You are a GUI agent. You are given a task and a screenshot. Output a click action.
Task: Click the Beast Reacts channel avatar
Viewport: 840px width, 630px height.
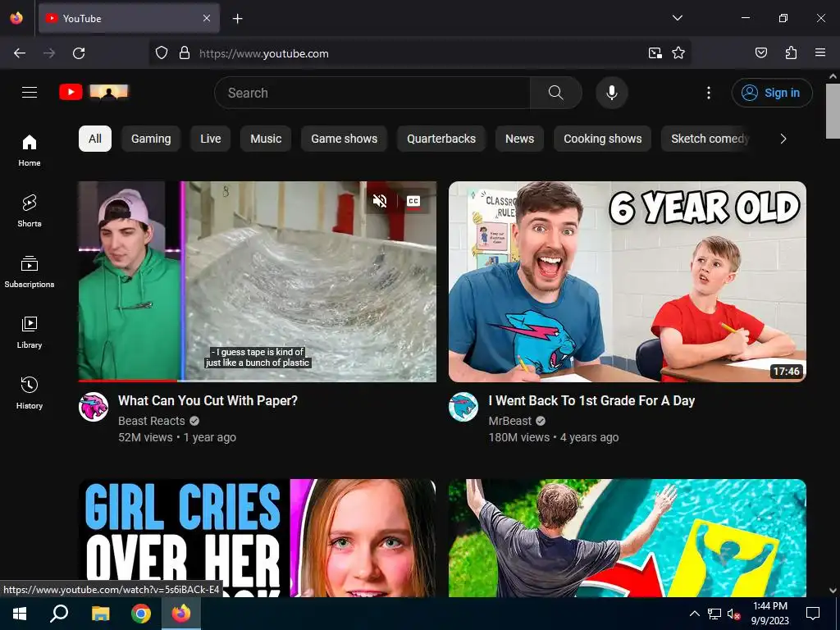point(94,407)
